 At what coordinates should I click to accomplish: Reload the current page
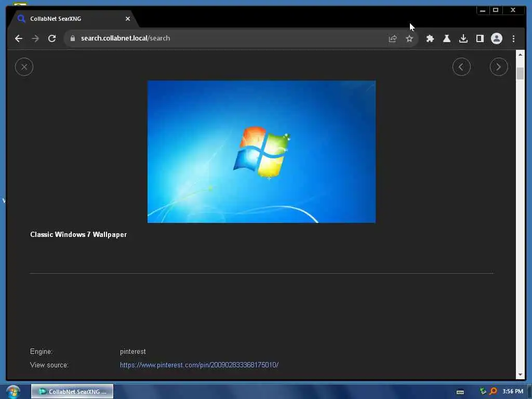tap(52, 38)
